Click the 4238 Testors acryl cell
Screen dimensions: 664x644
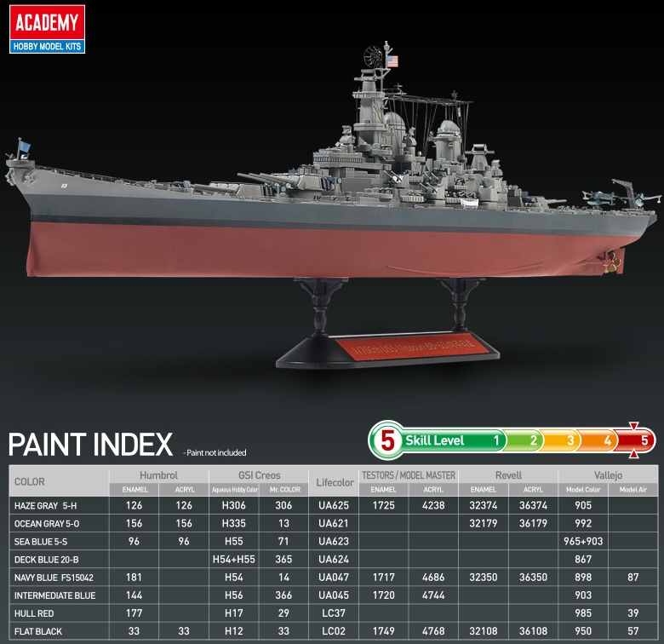433,505
